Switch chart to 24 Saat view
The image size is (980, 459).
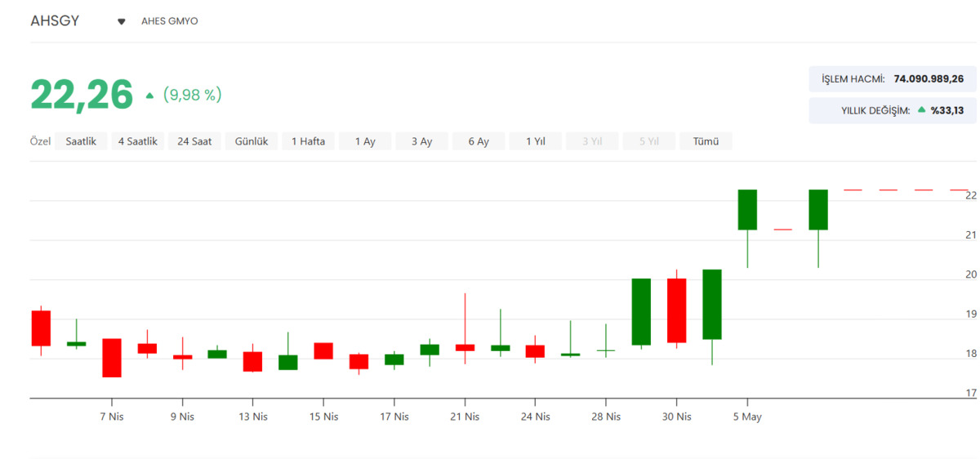194,141
